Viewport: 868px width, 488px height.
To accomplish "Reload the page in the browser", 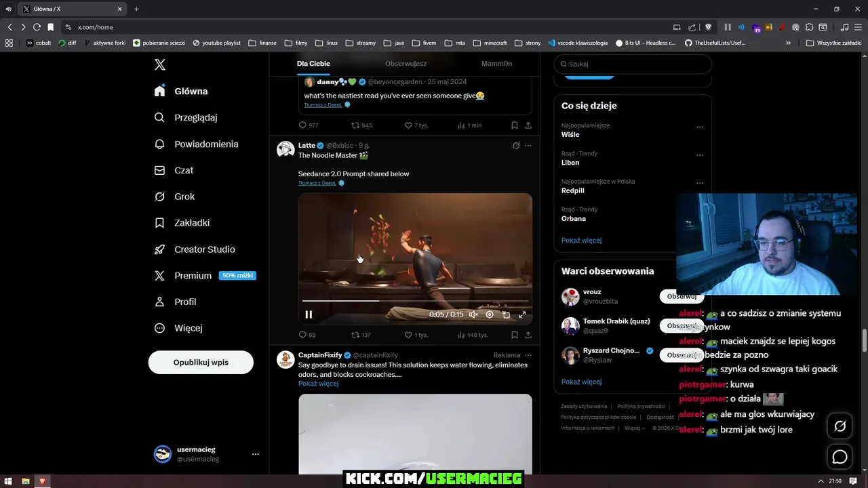I will [x=37, y=27].
